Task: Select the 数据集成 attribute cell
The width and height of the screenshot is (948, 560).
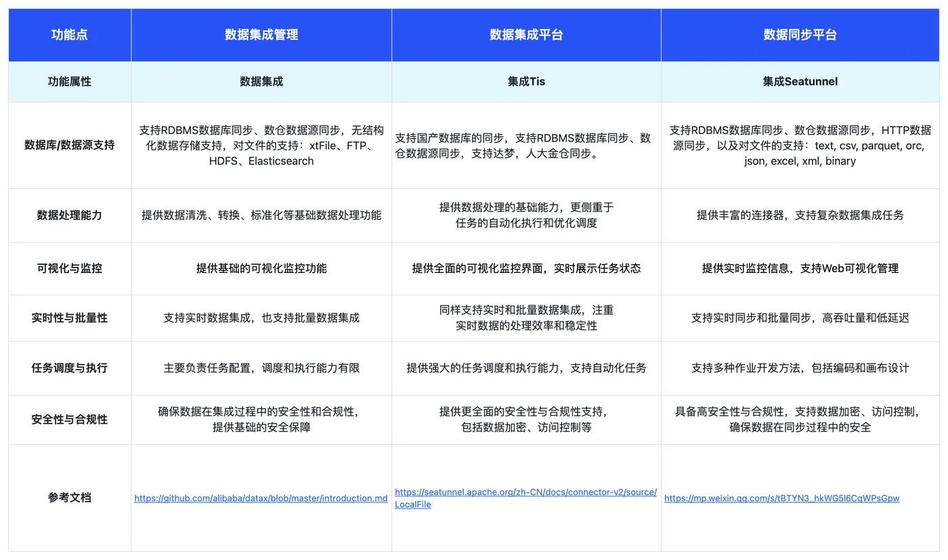Action: 261,81
